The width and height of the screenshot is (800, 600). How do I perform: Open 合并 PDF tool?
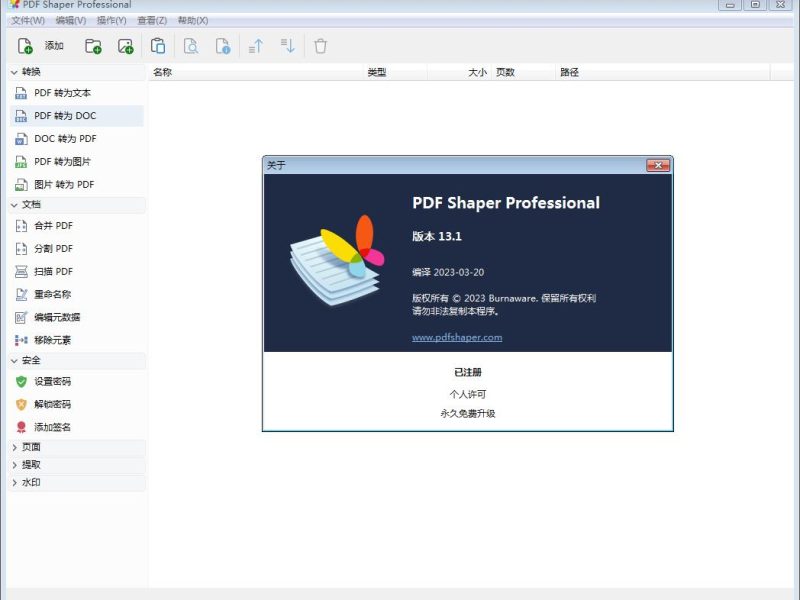pyautogui.click(x=77, y=226)
